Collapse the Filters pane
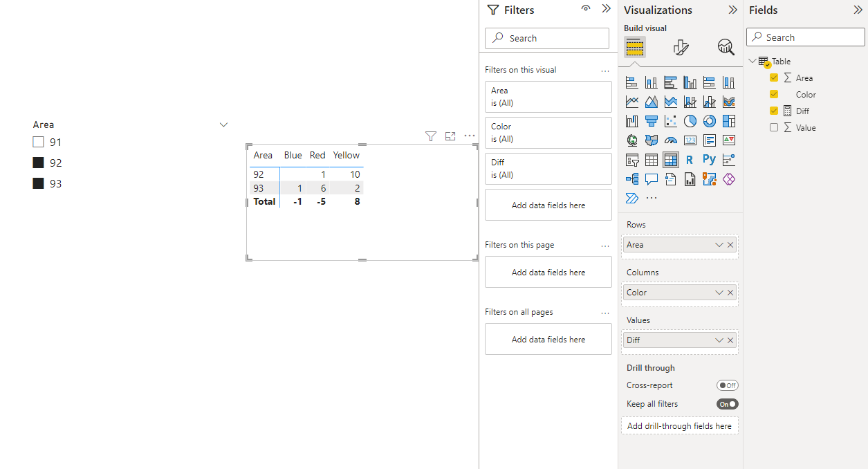 607,9
